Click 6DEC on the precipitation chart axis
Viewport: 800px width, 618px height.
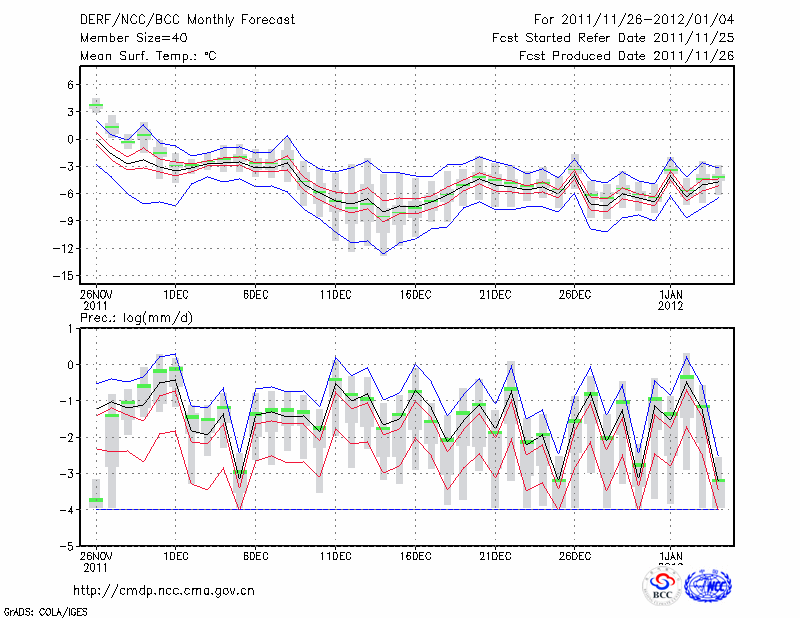[x=255, y=556]
